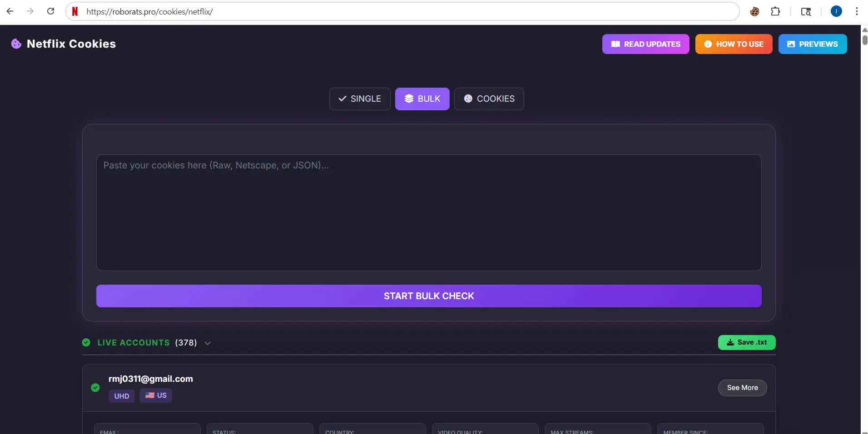The width and height of the screenshot is (868, 434).
Task: Click the US country flag badge
Action: click(x=156, y=395)
